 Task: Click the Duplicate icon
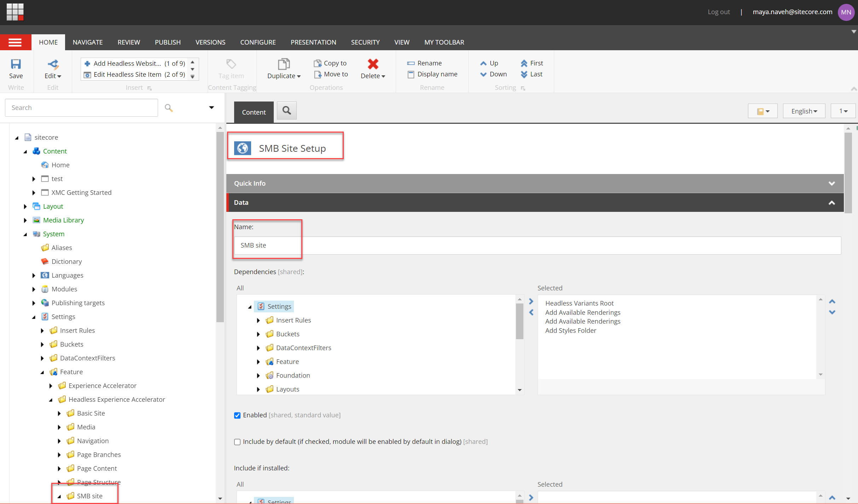pos(284,64)
